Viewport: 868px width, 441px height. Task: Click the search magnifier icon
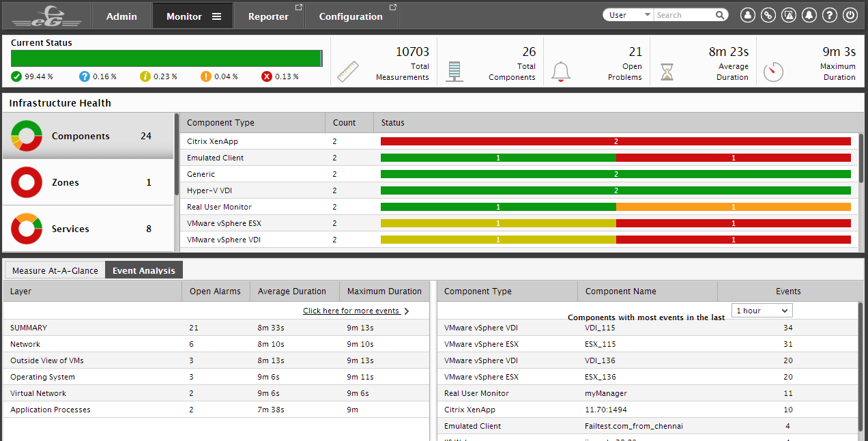(719, 15)
